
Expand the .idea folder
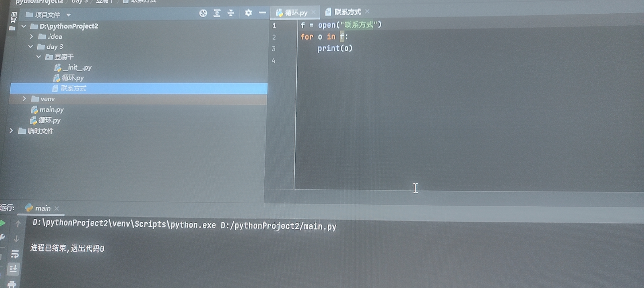[31, 36]
